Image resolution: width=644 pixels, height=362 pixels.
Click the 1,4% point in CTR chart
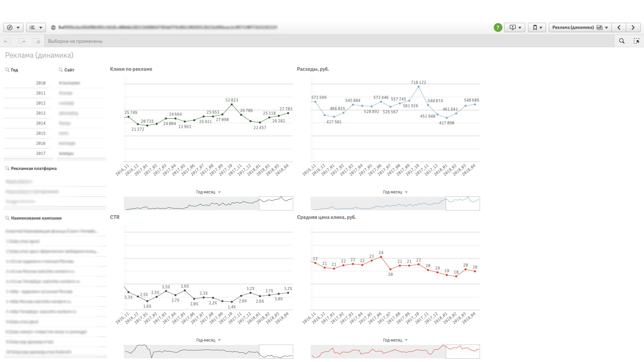click(x=232, y=302)
